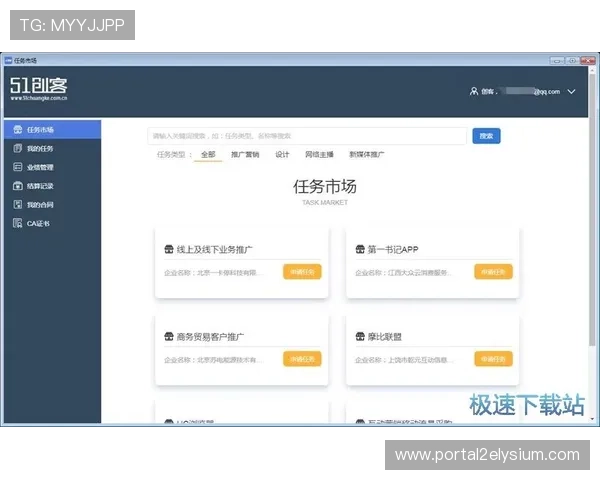Minimize the 任务市场 window
This screenshot has height=480, width=600.
pyautogui.click(x=557, y=60)
